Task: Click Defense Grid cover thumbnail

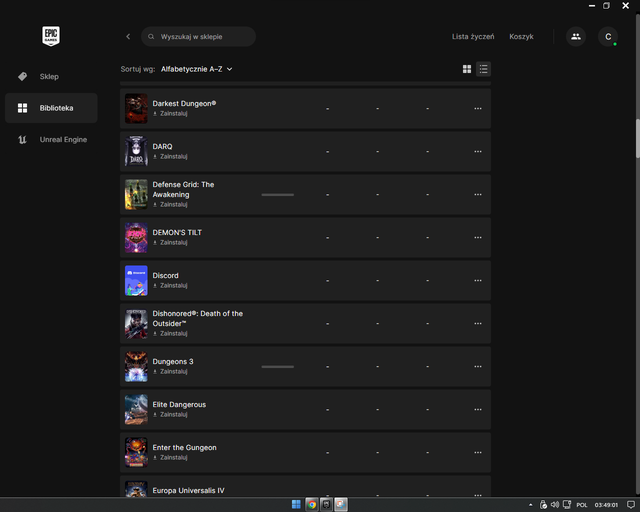Action: pyautogui.click(x=136, y=195)
